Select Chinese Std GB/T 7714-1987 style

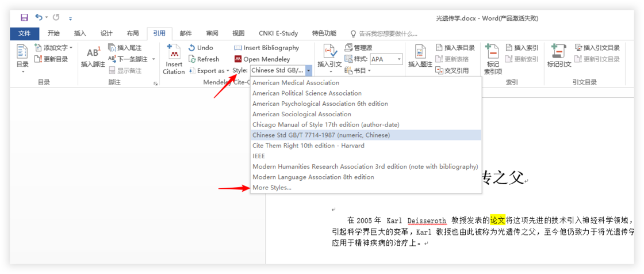click(366, 135)
